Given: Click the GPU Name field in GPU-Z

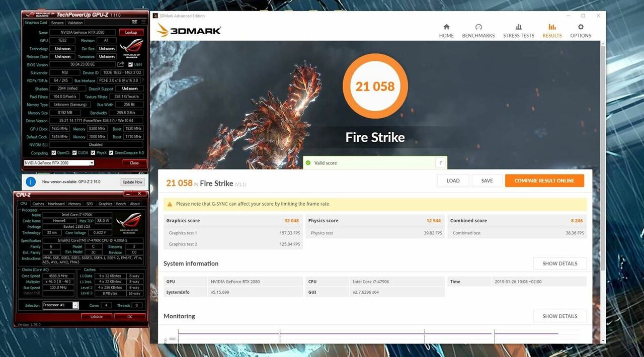Looking at the screenshot, I should (83, 32).
